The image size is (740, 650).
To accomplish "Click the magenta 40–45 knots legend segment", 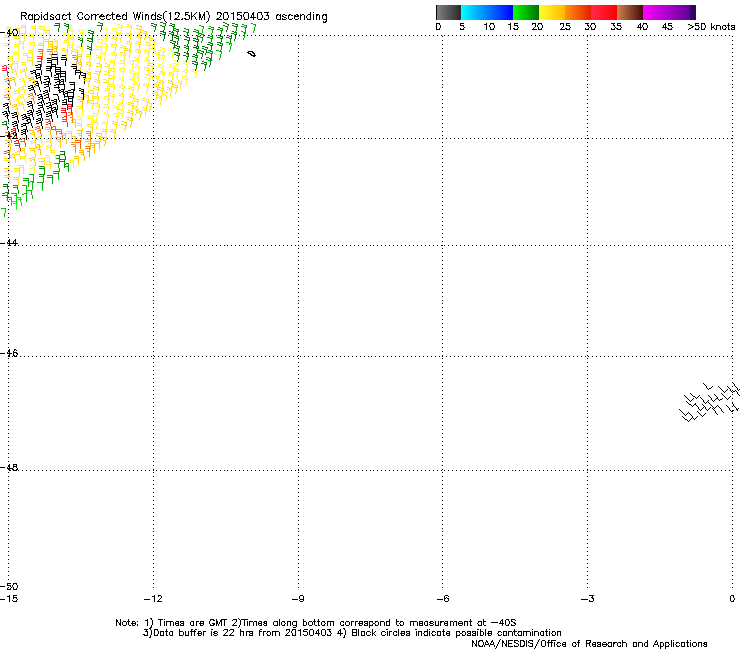I will pos(656,12).
